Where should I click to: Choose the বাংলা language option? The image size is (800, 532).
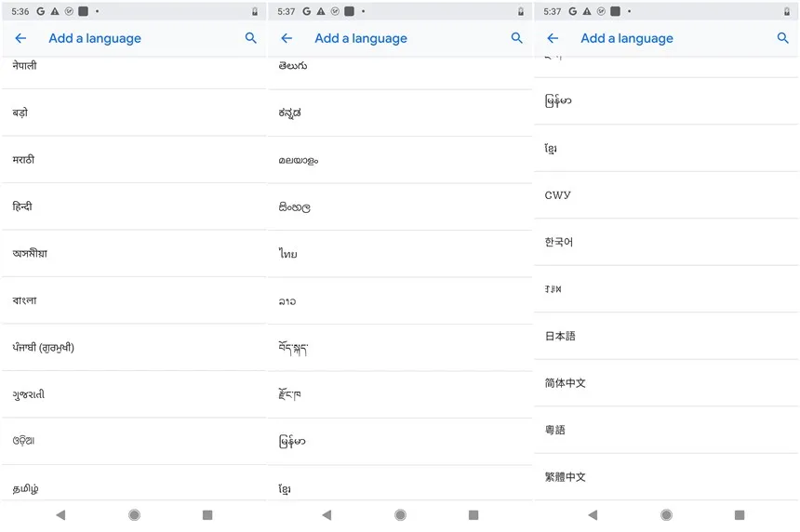pos(134,300)
